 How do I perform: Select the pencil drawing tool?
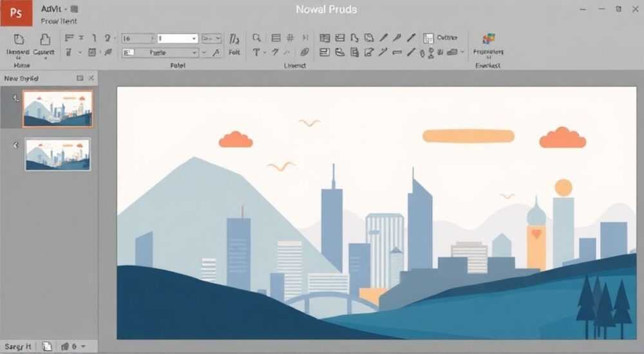point(384,38)
